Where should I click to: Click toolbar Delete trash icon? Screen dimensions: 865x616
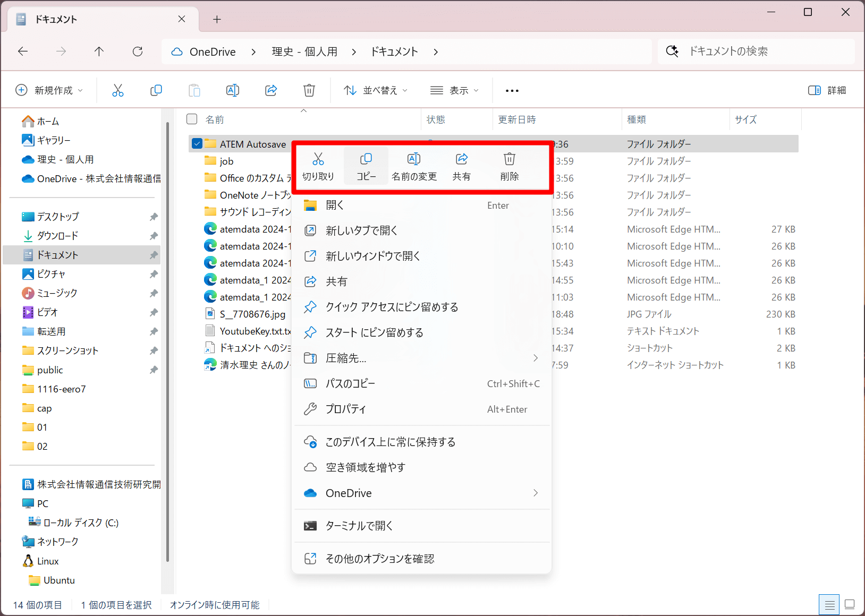[x=309, y=90]
